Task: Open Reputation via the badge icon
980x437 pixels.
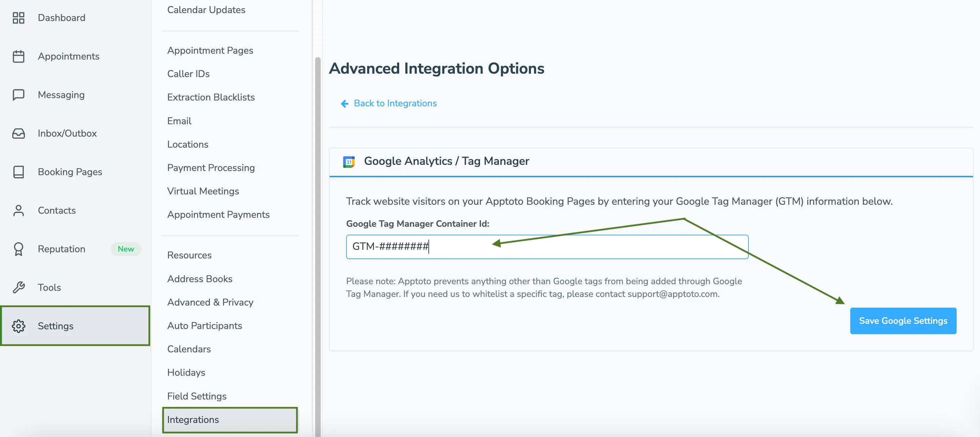Action: point(19,249)
